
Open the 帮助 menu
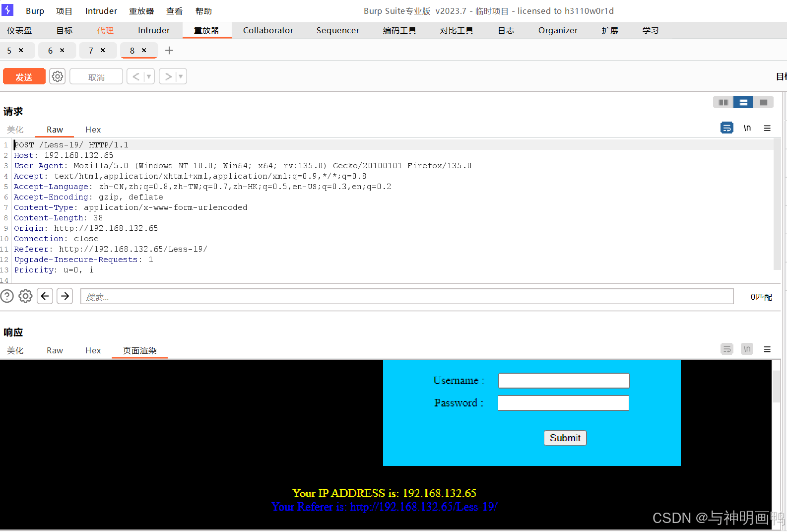pos(203,11)
